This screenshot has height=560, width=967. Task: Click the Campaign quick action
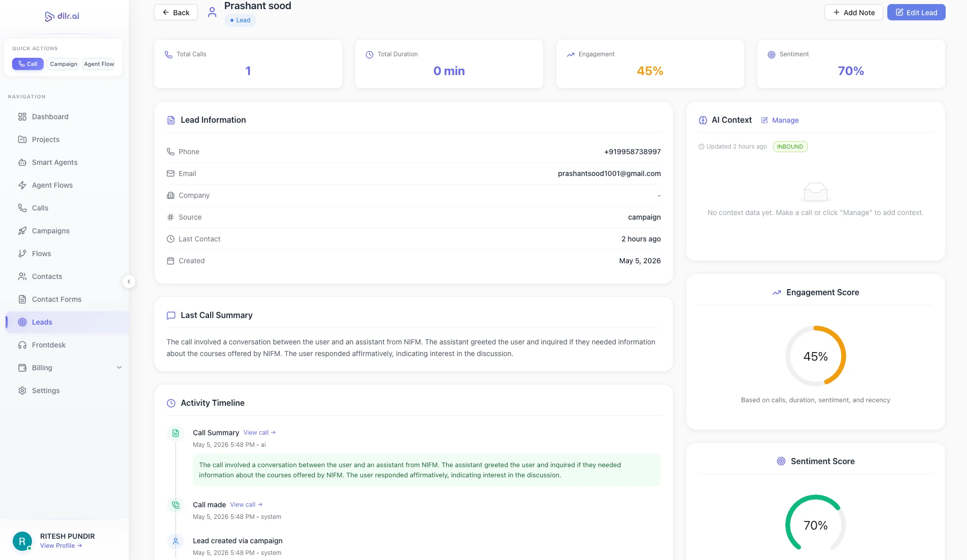[x=63, y=64]
